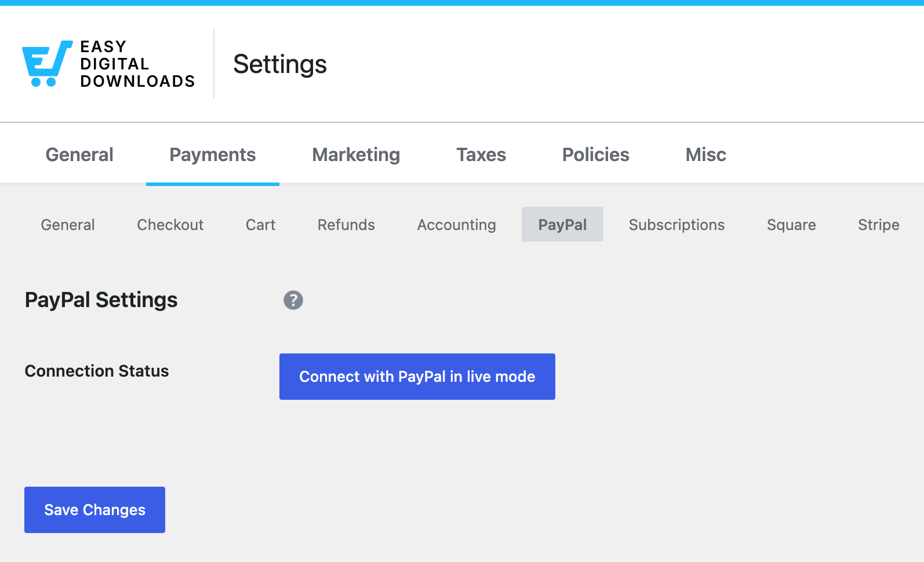Select the PayPal sub-tab
This screenshot has height=562, width=924.
pos(562,225)
